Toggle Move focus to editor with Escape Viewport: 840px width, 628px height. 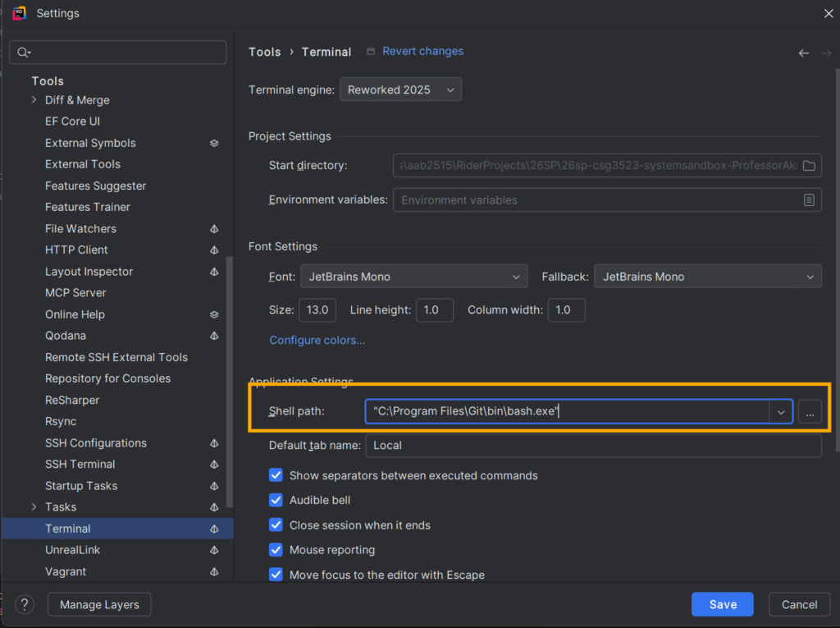pyautogui.click(x=276, y=575)
